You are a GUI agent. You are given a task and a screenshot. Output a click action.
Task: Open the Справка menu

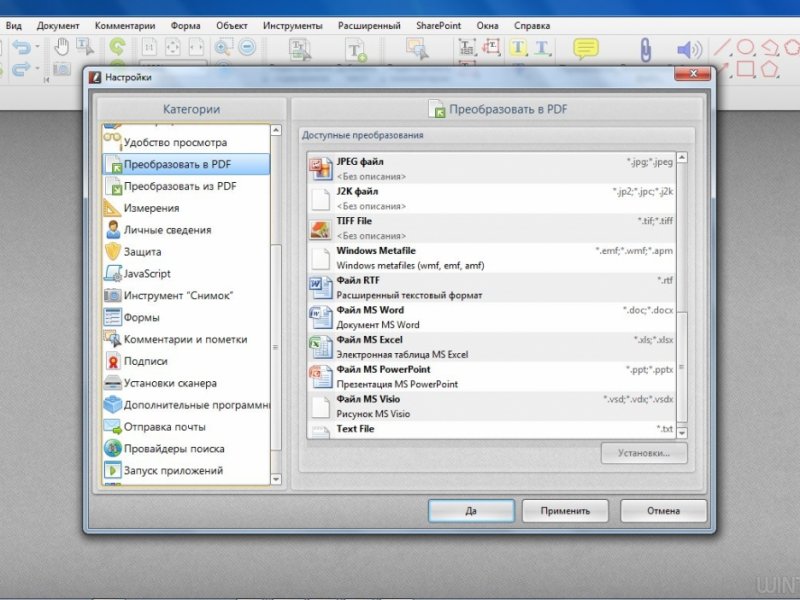pyautogui.click(x=532, y=26)
